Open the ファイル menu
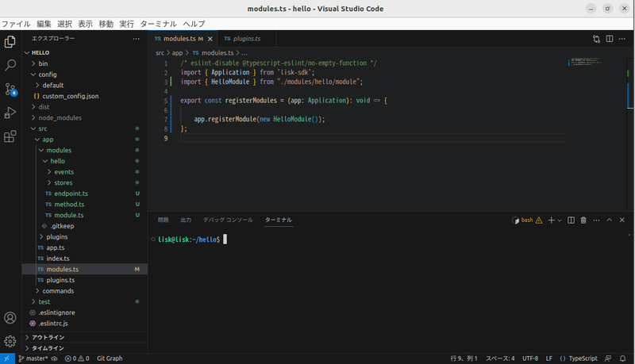Screen dimensions: 635x364 click(x=16, y=24)
